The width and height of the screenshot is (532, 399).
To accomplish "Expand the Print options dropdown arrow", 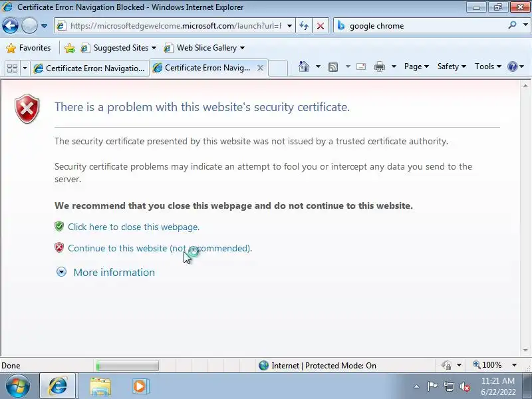I will (x=394, y=66).
